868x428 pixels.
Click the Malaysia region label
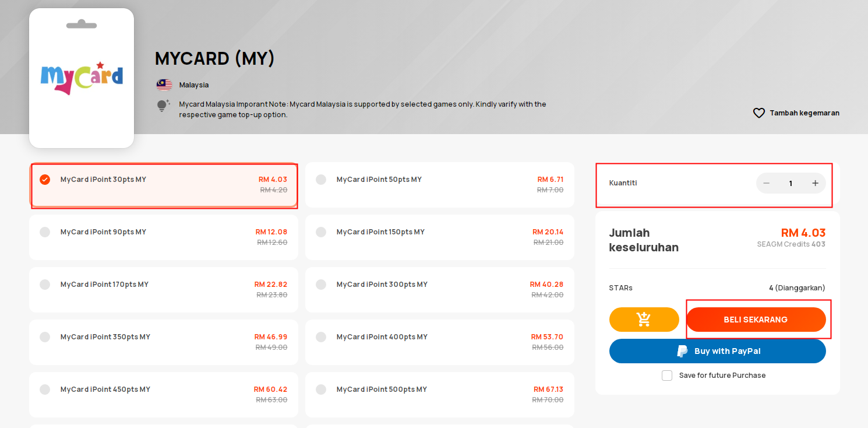[x=194, y=85]
